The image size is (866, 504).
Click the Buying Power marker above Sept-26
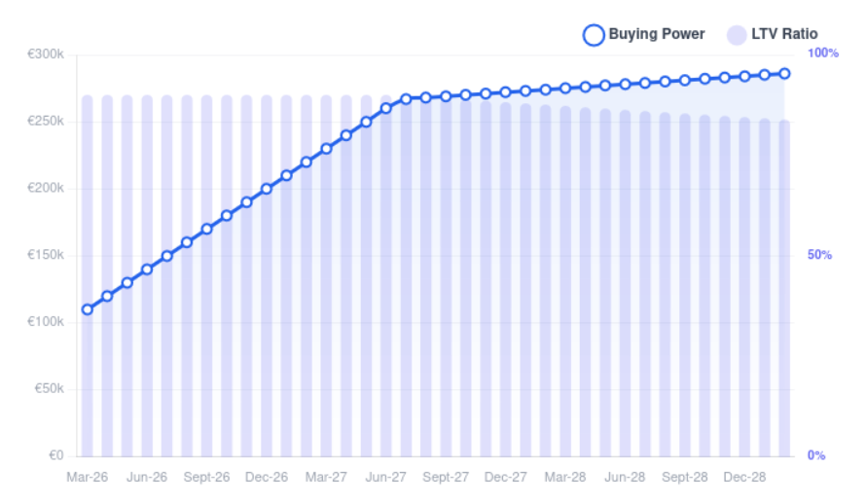207,230
